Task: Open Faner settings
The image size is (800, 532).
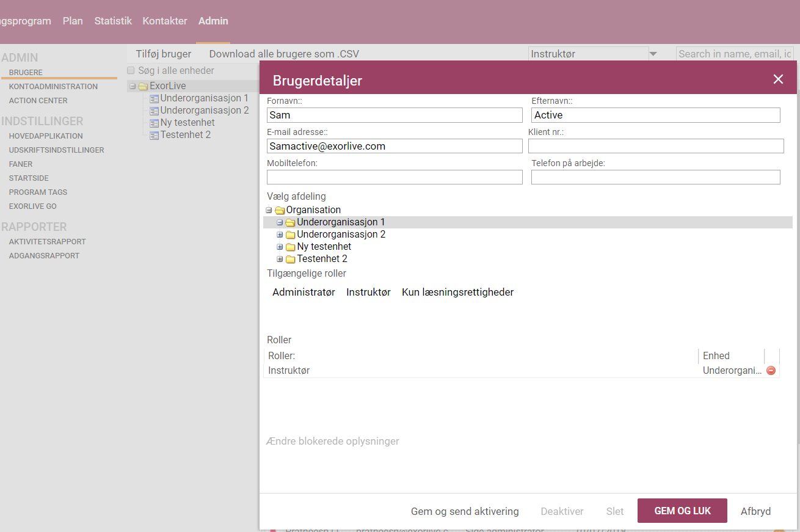Action: tap(21, 164)
